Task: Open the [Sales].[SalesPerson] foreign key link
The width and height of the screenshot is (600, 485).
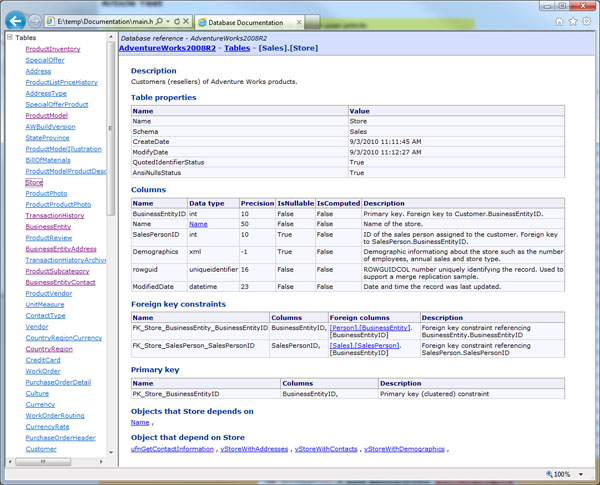Action: coord(365,345)
